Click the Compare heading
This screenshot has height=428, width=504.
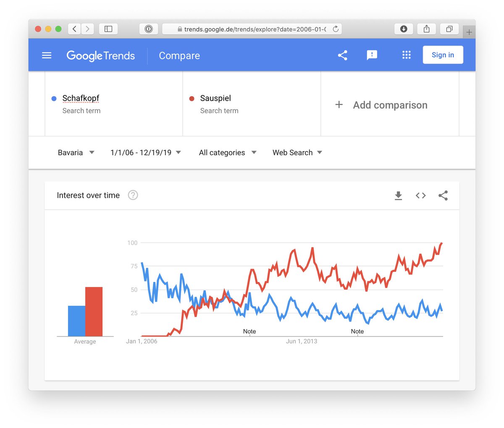coord(179,56)
